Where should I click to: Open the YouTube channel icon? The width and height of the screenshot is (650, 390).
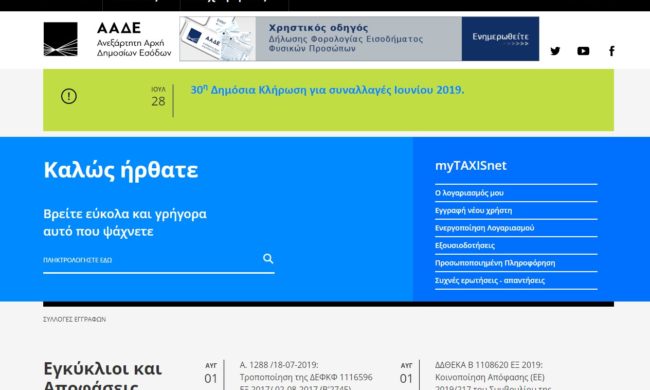tap(583, 51)
